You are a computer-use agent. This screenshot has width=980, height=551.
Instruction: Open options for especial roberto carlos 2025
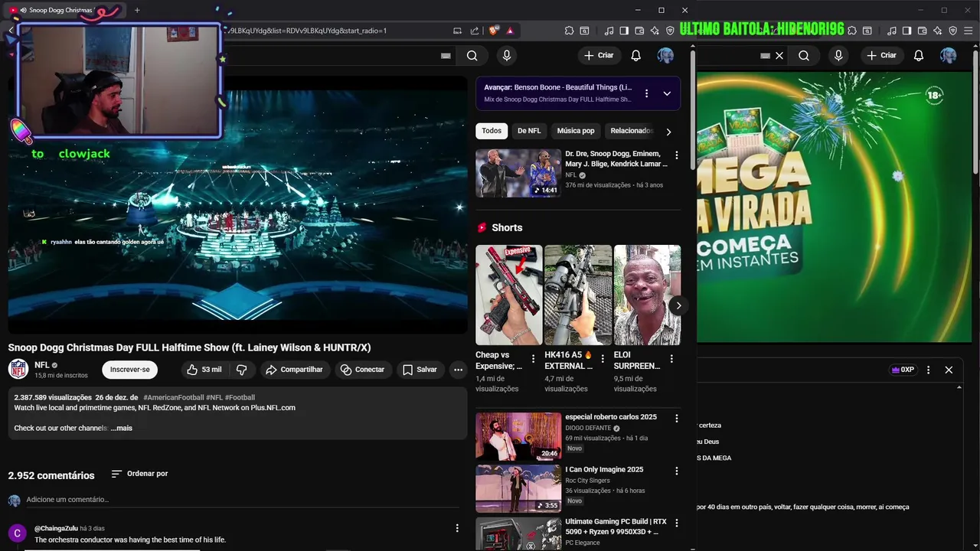click(676, 419)
